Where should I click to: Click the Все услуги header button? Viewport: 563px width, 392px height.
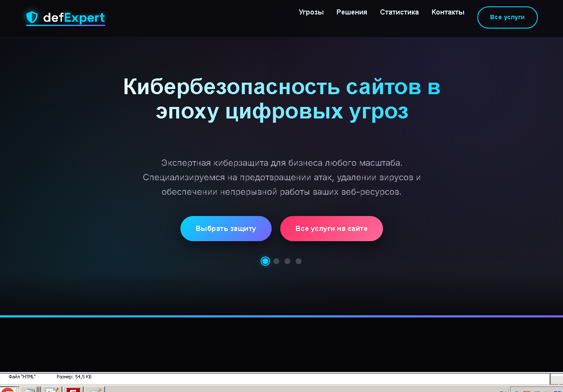(507, 17)
